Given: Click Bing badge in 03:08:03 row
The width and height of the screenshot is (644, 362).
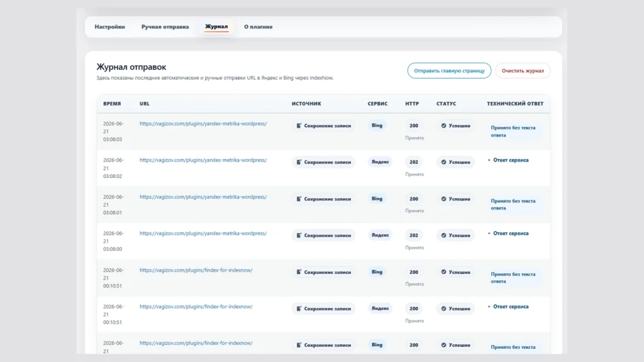Looking at the screenshot, I should coord(377,126).
